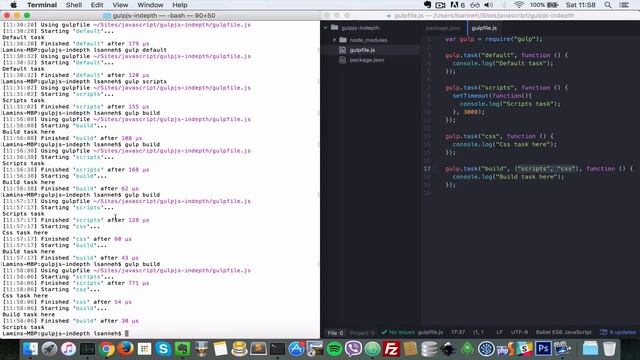Image resolution: width=640 pixels, height=360 pixels.
Task: Click the highlighted "scripts", "css" array in code
Action: point(546,169)
